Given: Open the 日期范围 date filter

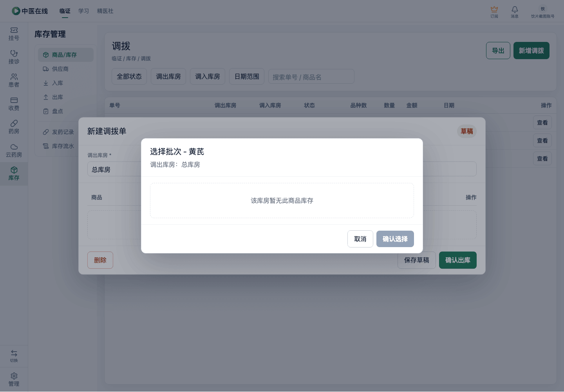Looking at the screenshot, I should [247, 76].
